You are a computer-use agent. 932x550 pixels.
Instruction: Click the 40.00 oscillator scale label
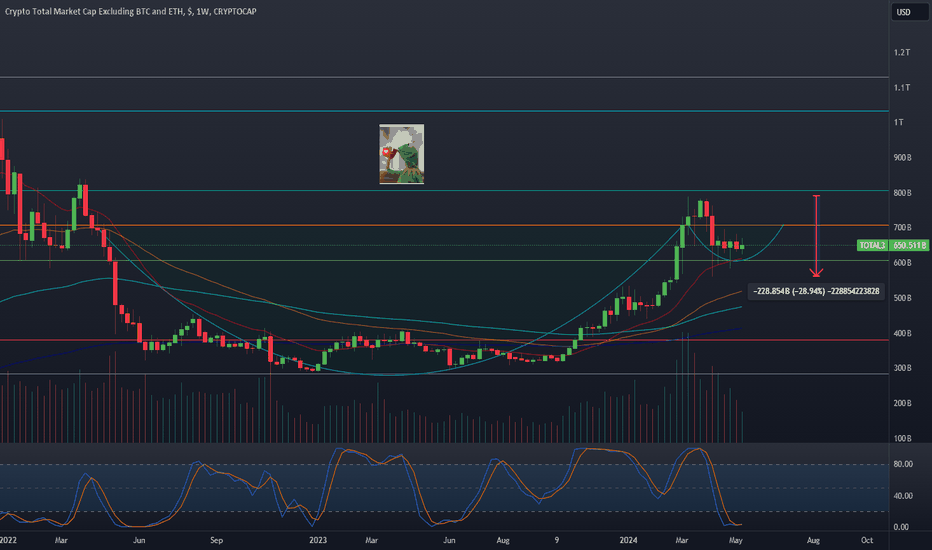tap(903, 495)
